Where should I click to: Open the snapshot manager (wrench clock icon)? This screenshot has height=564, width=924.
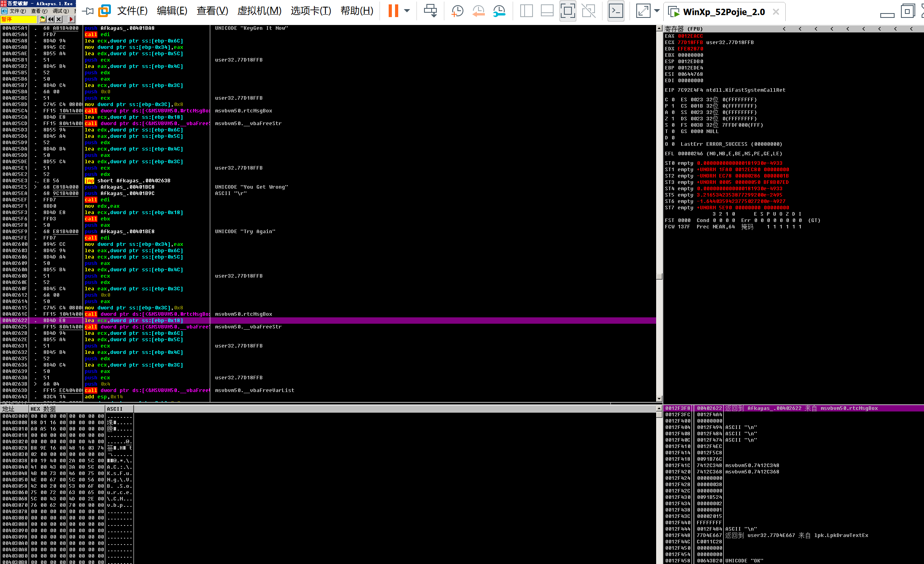[x=499, y=11]
